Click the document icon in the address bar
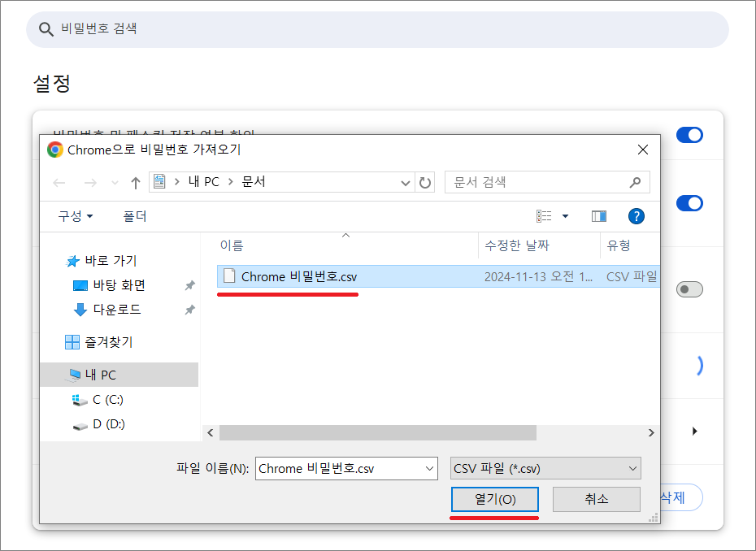The image size is (756, 551). point(159,182)
